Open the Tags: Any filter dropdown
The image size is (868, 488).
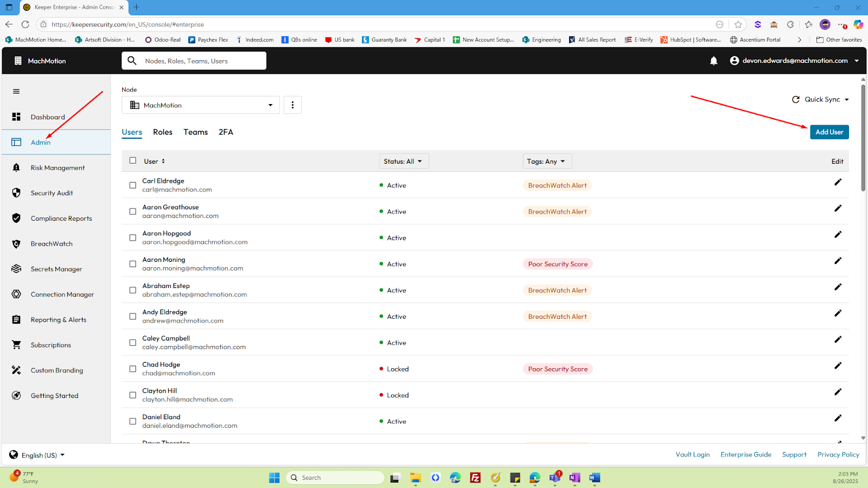click(x=547, y=162)
